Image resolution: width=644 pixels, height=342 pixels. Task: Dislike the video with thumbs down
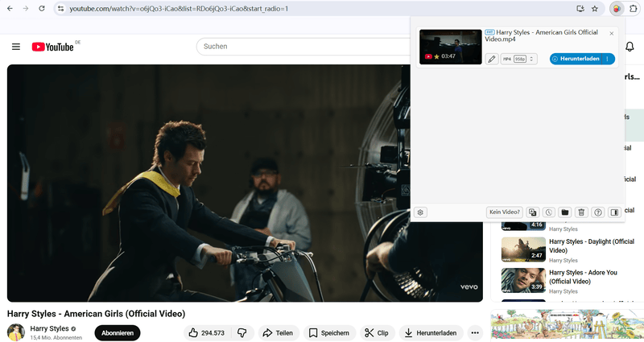[242, 333]
